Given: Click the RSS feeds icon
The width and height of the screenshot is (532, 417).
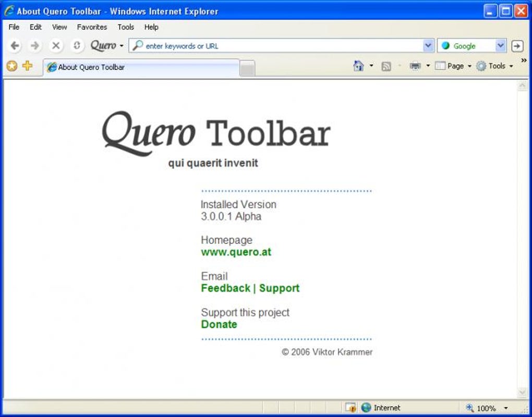Looking at the screenshot, I should pos(386,66).
